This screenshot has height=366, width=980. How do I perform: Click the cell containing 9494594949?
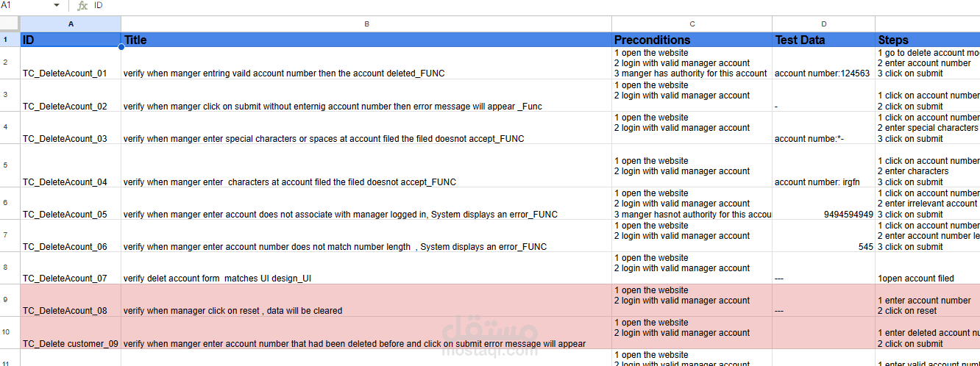click(824, 204)
